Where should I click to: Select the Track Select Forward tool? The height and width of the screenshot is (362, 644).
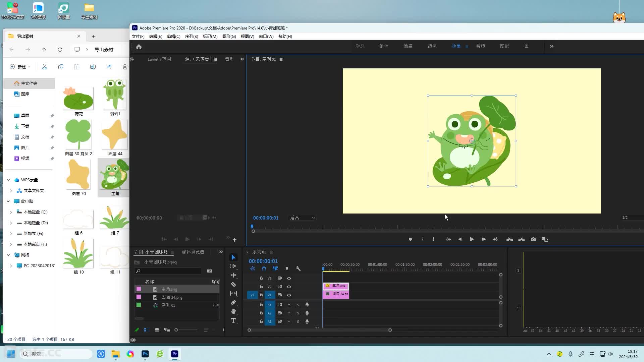tap(233, 266)
